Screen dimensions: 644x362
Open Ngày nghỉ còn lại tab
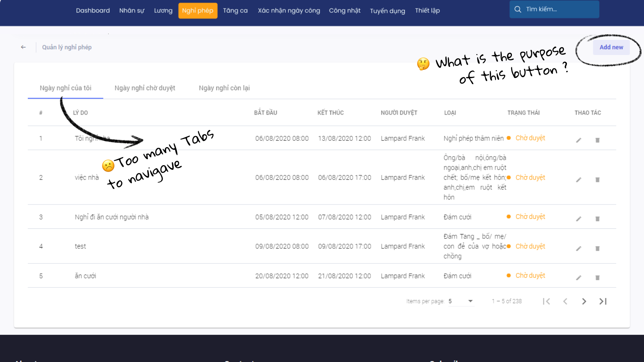click(224, 88)
